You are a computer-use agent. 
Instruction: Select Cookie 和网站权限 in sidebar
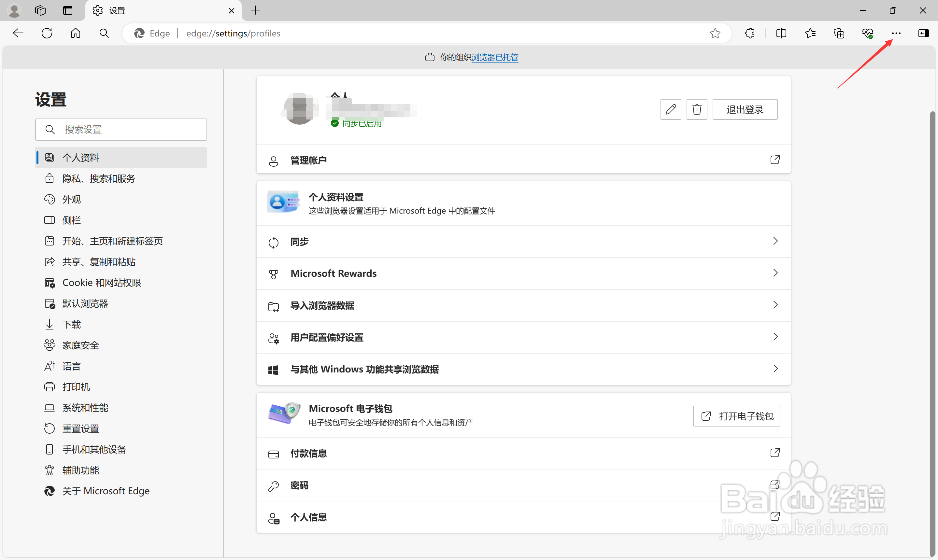tap(121, 282)
